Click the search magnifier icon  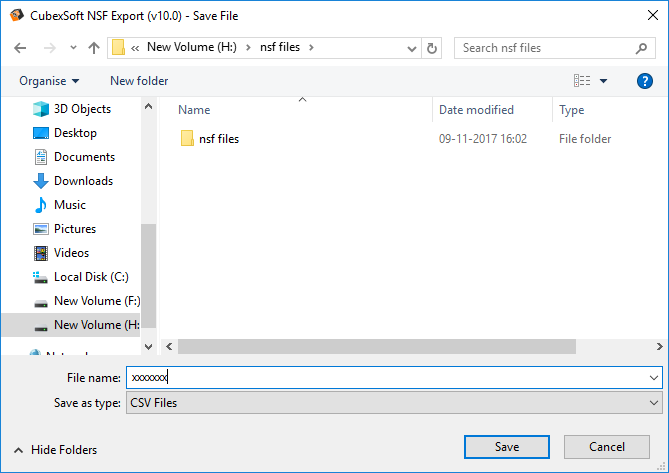642,48
